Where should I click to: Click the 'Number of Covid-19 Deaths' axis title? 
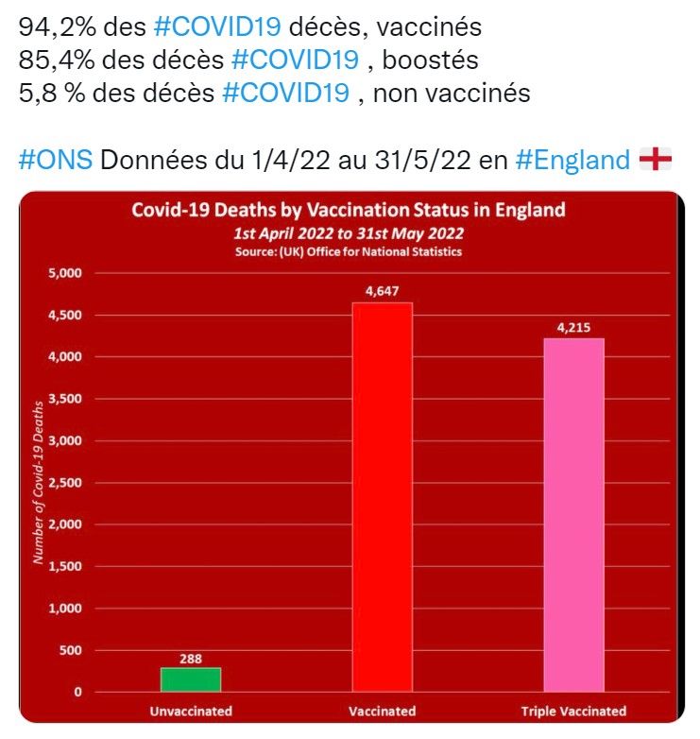[x=39, y=482]
